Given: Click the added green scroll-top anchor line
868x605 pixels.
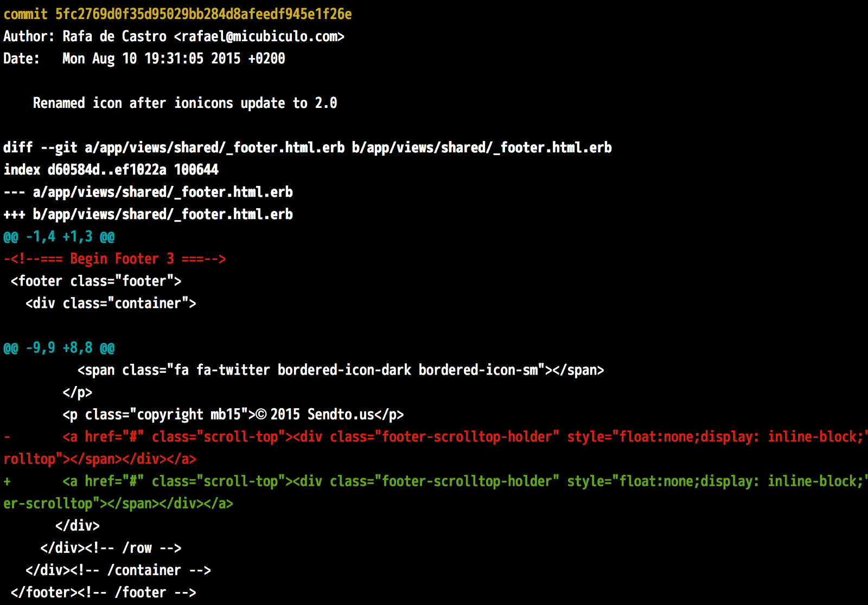Looking at the screenshot, I should click(434, 481).
